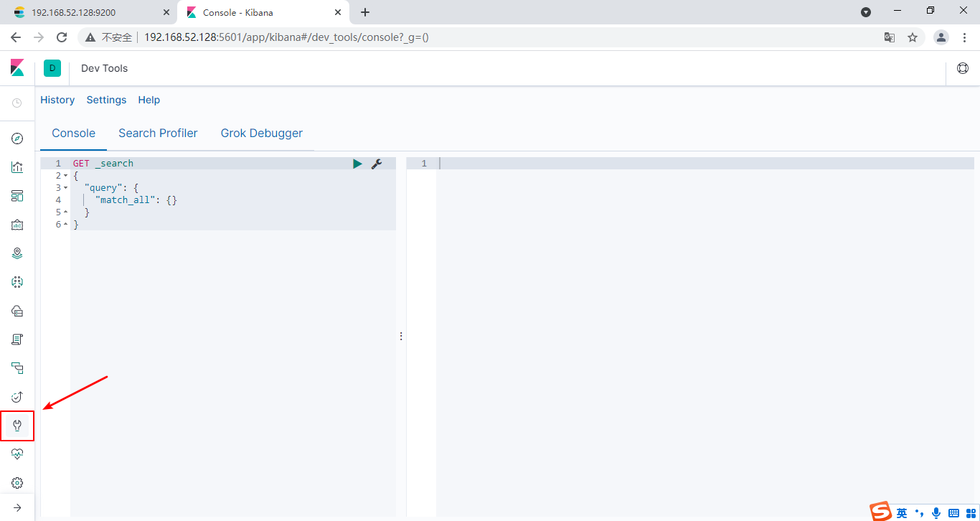
Task: Open Maps from the left navigation
Action: coord(17,253)
